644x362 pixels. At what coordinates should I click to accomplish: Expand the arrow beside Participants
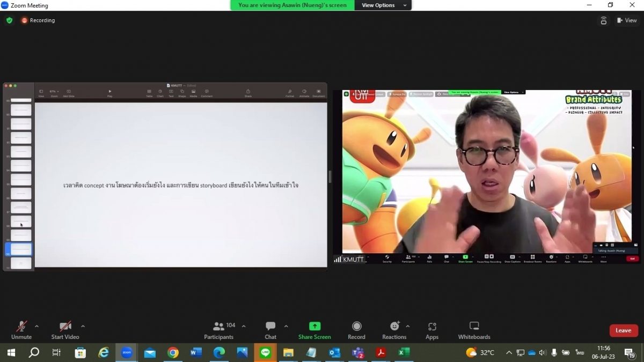tap(244, 326)
